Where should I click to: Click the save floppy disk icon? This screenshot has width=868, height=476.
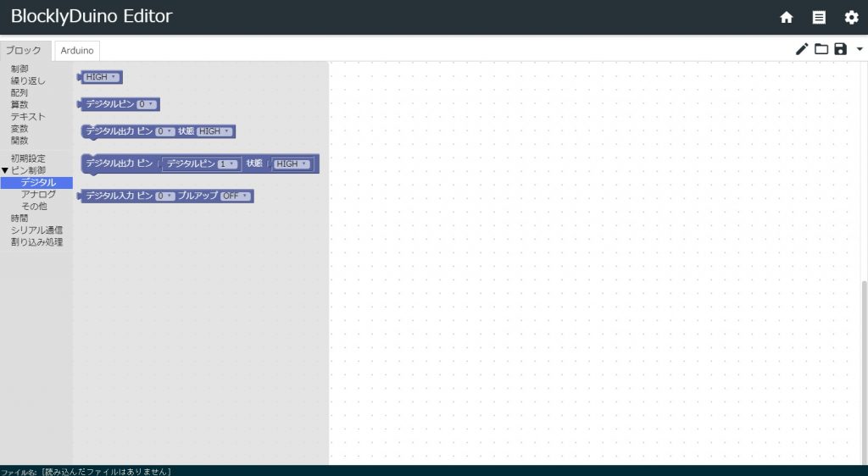(x=840, y=49)
